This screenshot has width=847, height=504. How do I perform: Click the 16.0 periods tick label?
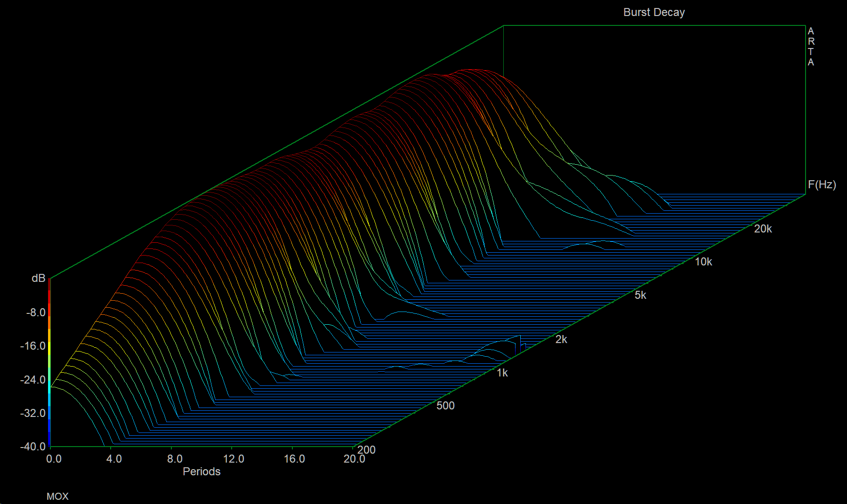click(294, 459)
